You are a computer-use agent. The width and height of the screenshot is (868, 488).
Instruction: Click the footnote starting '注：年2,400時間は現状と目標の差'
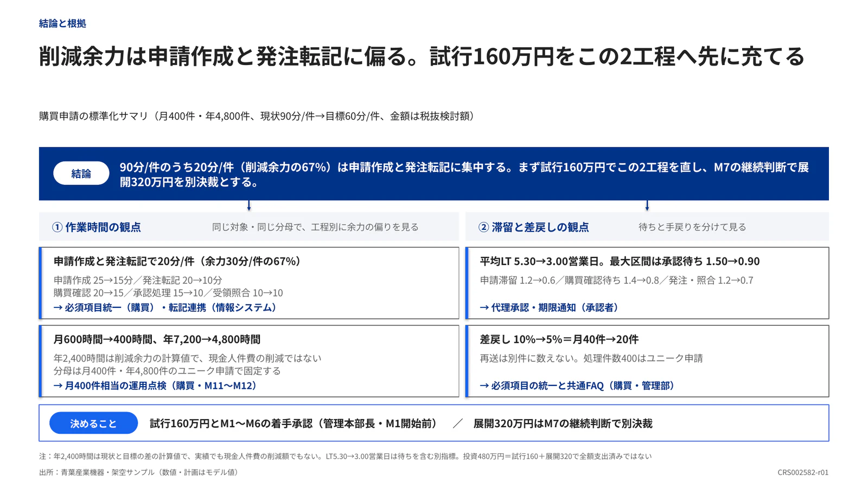[345, 457]
